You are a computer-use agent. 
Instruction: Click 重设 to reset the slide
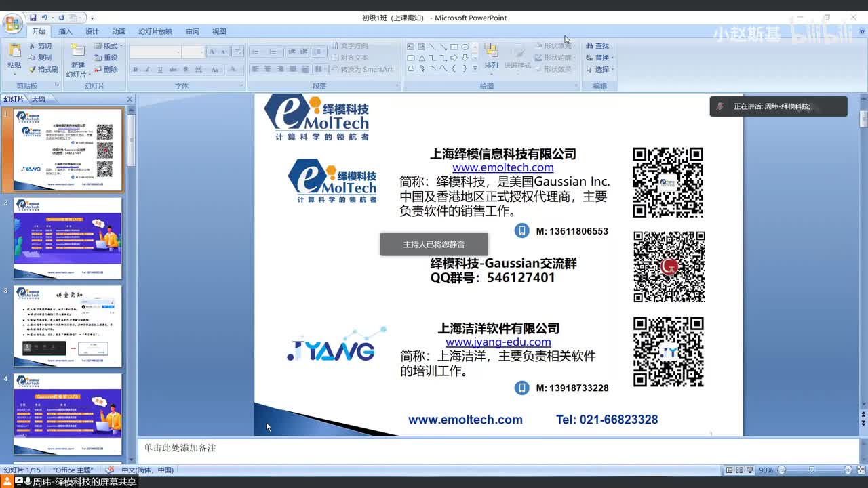pos(106,58)
